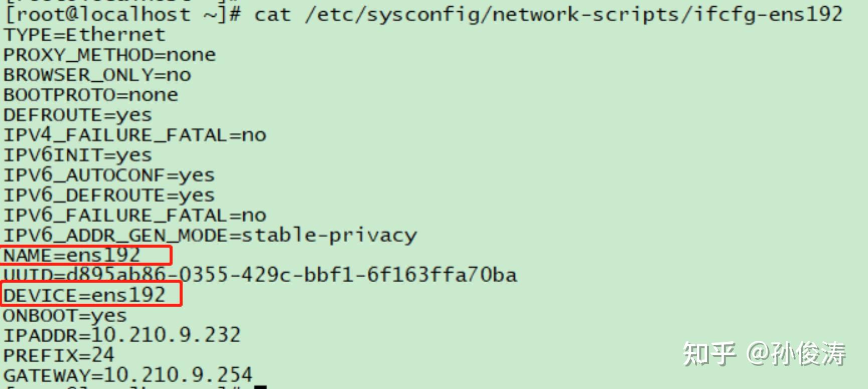This screenshot has width=868, height=389.
Task: Select the GATEWAY=10.210.9.254 line
Action: click(128, 375)
